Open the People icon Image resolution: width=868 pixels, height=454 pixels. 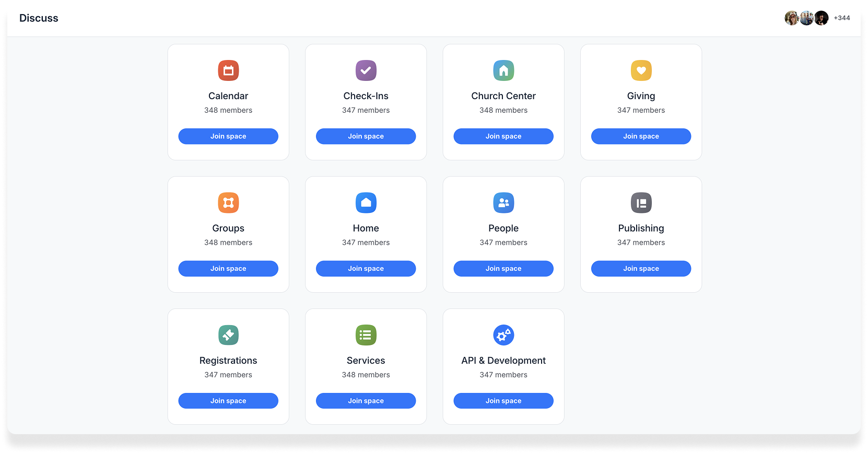[503, 203]
